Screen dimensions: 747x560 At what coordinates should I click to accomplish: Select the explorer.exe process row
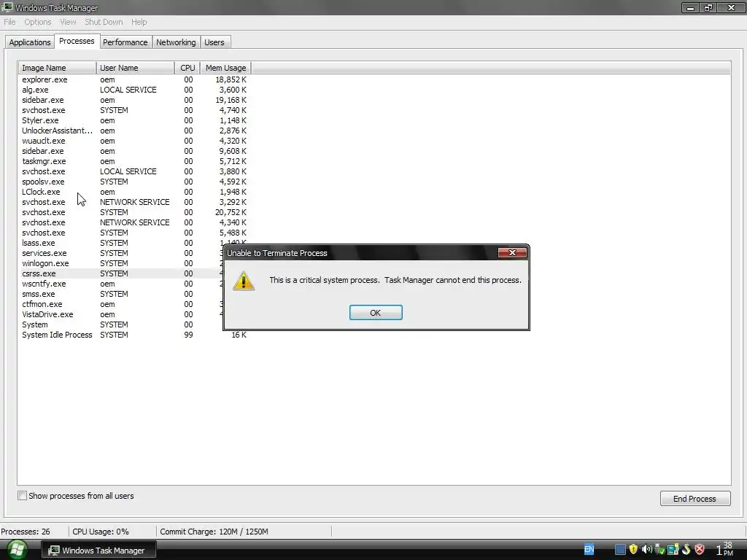134,79
